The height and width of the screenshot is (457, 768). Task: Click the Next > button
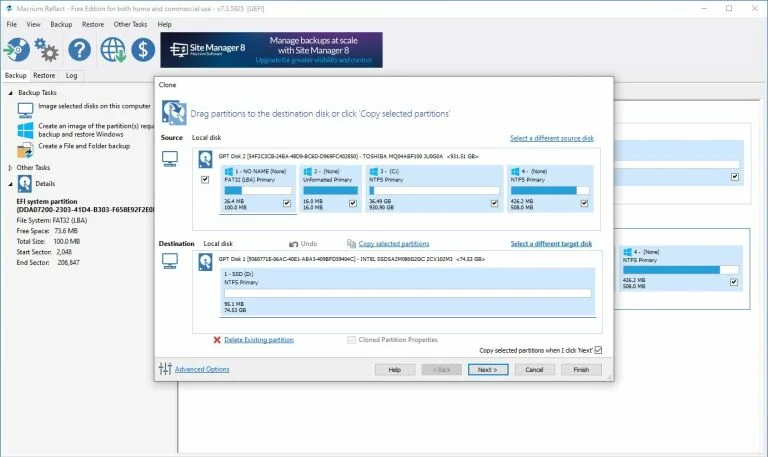pos(488,369)
